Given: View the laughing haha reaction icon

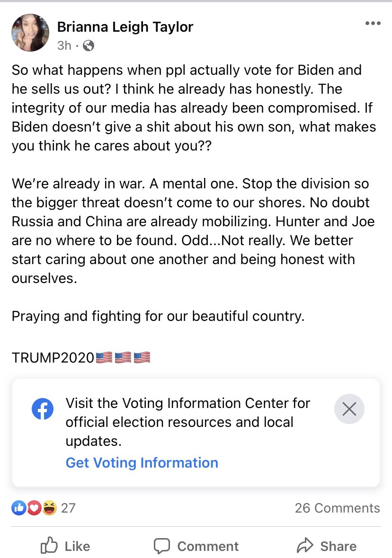Looking at the screenshot, I should click(50, 508).
